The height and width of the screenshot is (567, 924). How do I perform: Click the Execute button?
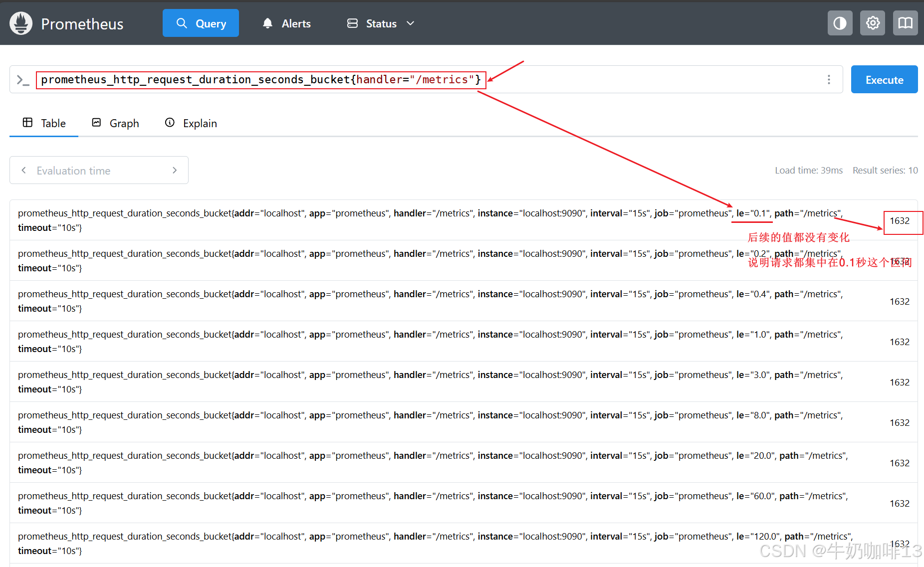tap(884, 80)
